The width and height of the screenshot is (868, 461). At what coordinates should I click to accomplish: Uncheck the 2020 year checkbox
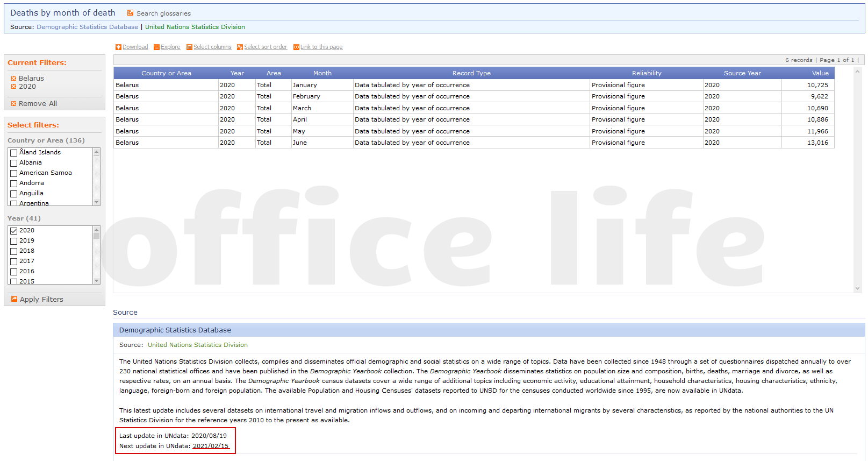click(x=14, y=231)
